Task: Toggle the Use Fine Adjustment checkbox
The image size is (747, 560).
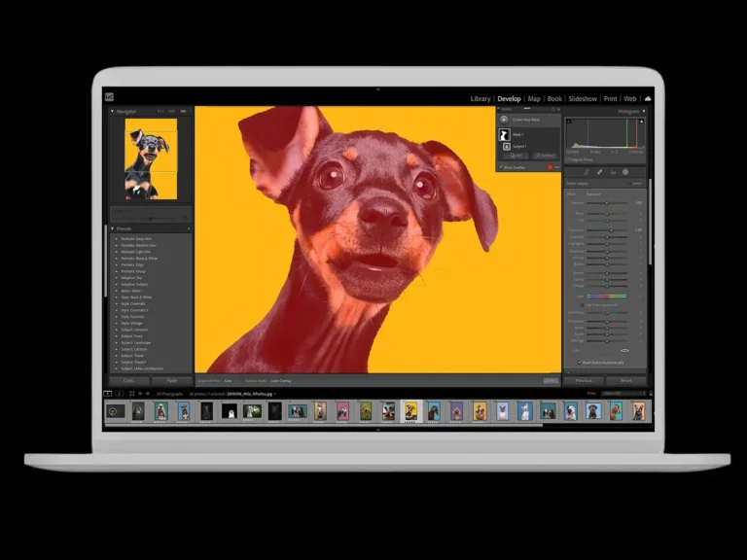Action: click(x=582, y=304)
